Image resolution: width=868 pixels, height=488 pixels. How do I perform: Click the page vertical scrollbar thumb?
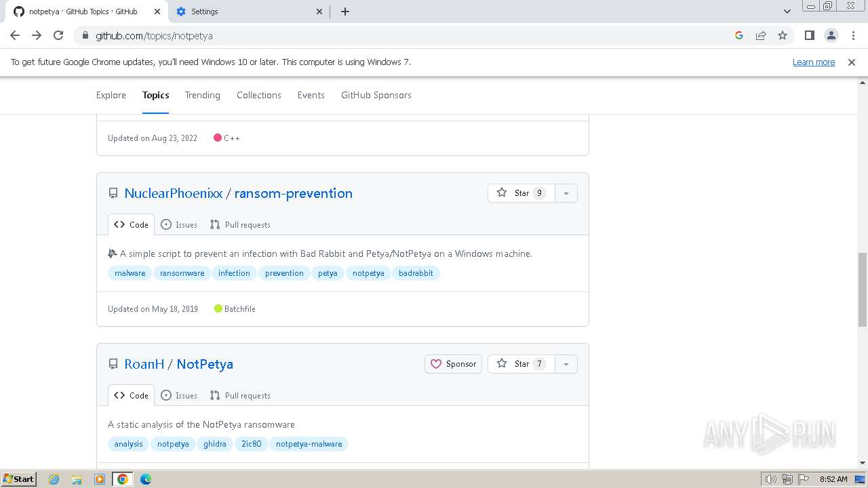pyautogui.click(x=863, y=289)
